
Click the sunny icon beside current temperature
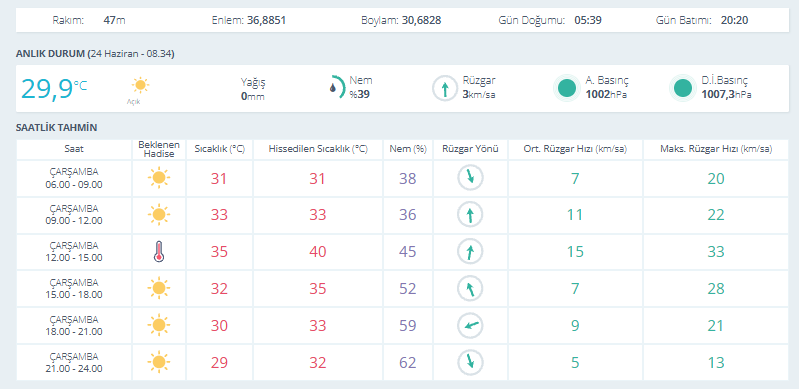140,85
